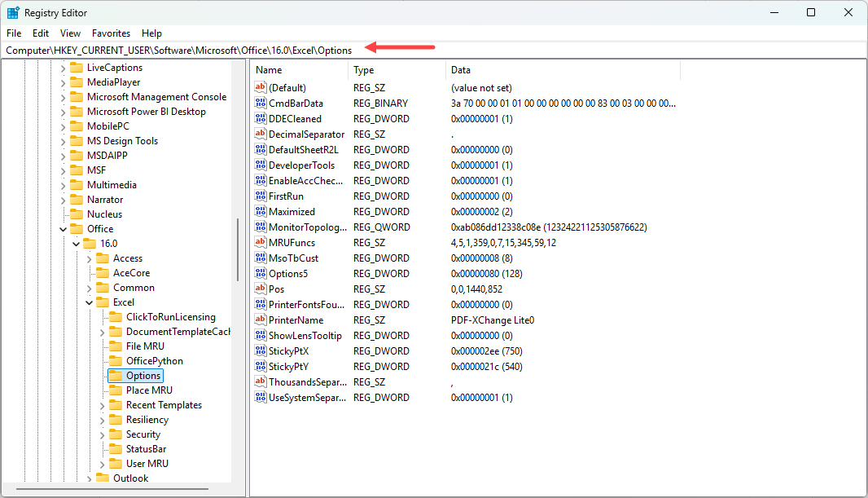
Task: Open the File menu
Action: (14, 33)
